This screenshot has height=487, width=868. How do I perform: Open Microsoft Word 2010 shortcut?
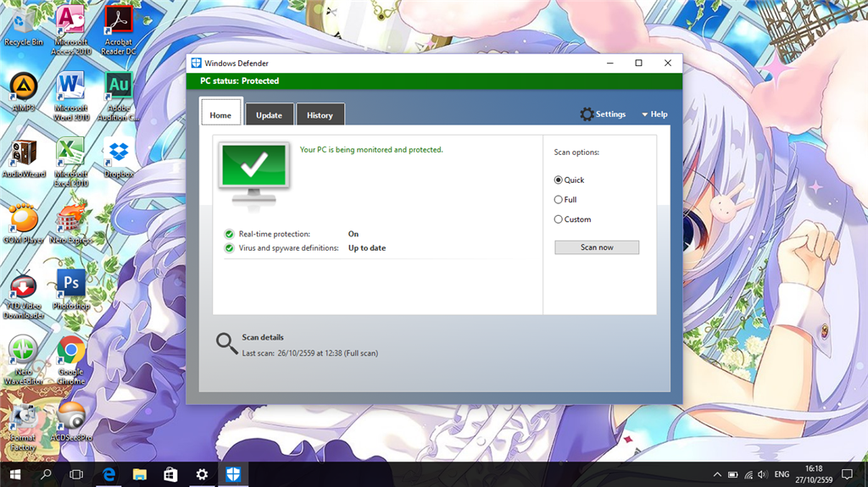point(71,97)
